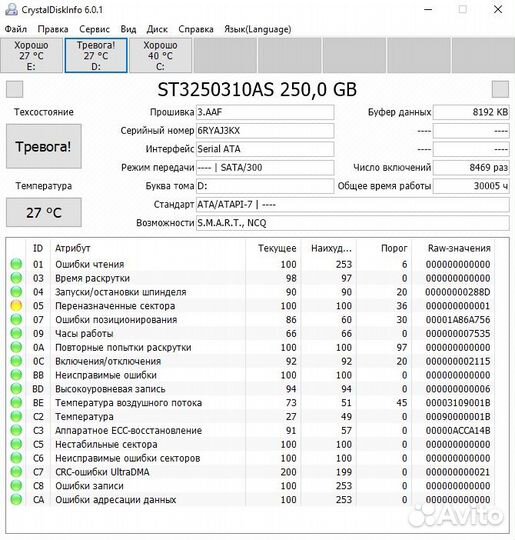Close the CrystalDiskInfo window
Screen dimensions: 515x540
pyautogui.click(x=498, y=9)
